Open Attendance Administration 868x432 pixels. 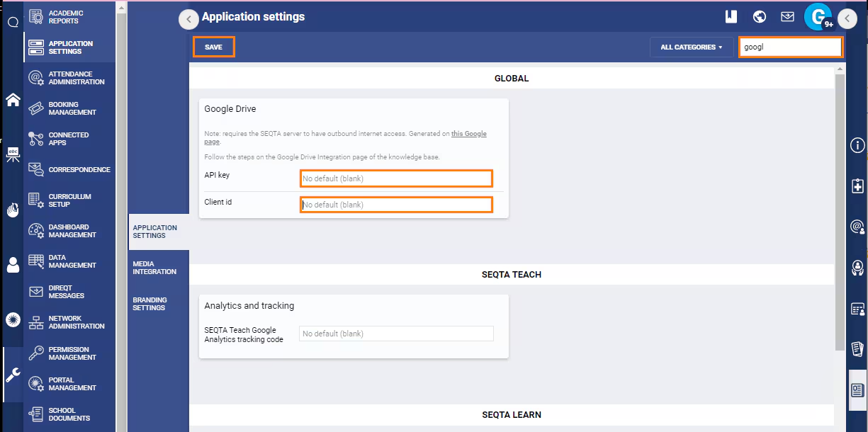[69, 78]
